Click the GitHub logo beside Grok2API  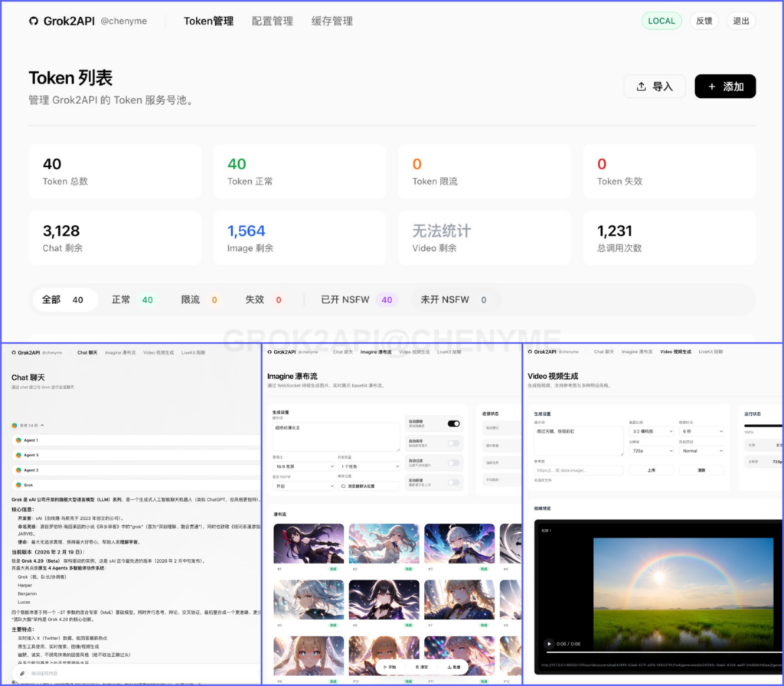(34, 21)
